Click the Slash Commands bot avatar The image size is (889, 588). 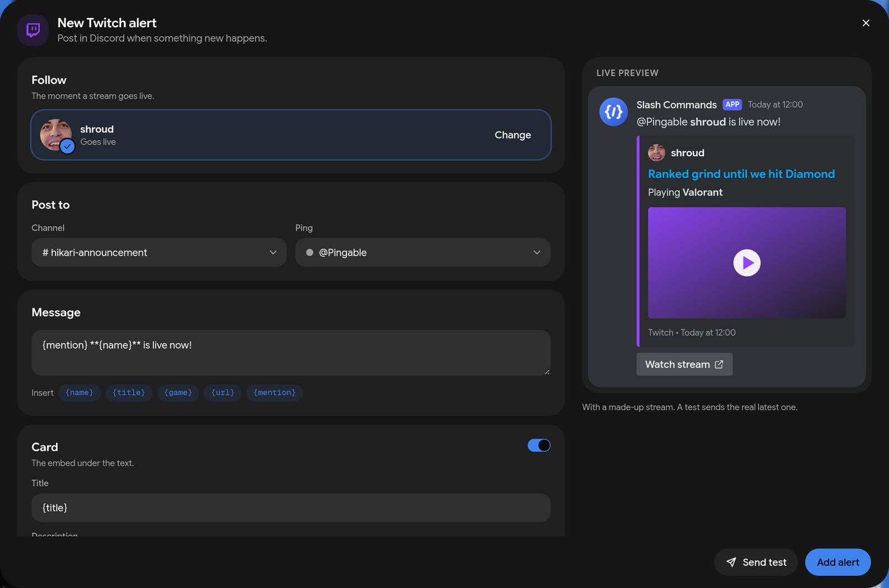[613, 112]
